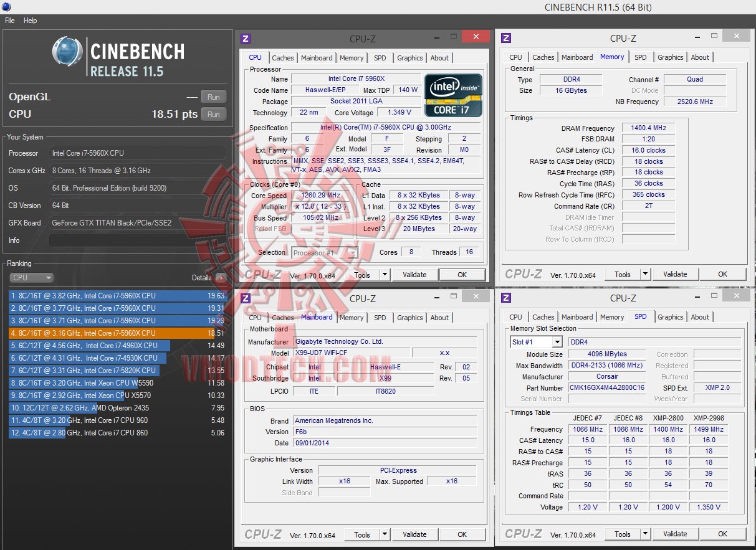Click Tools button in SPD window
The image size is (756, 550).
click(x=623, y=534)
